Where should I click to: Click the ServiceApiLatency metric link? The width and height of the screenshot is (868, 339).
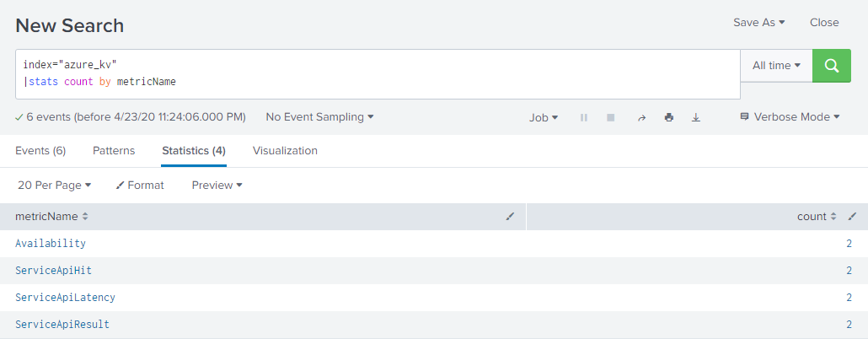(66, 298)
